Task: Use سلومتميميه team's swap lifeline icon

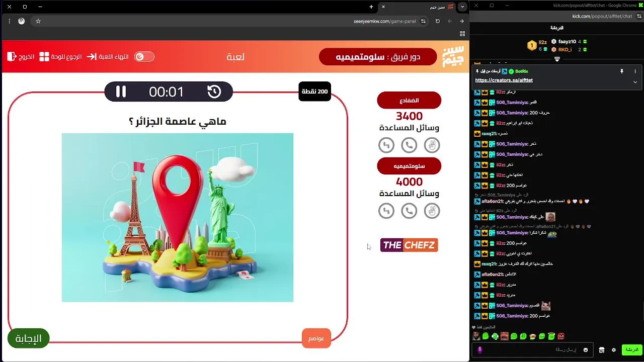Action: [x=386, y=211]
